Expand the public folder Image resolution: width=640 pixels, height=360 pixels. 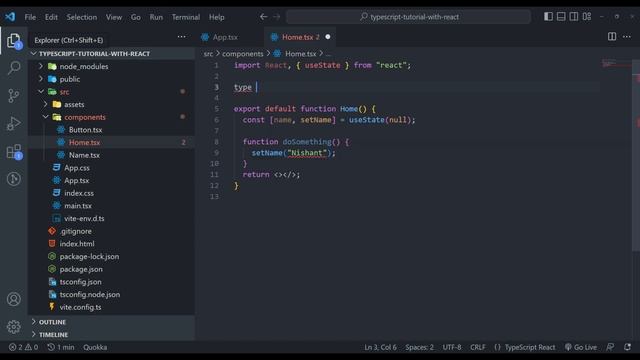click(40, 79)
